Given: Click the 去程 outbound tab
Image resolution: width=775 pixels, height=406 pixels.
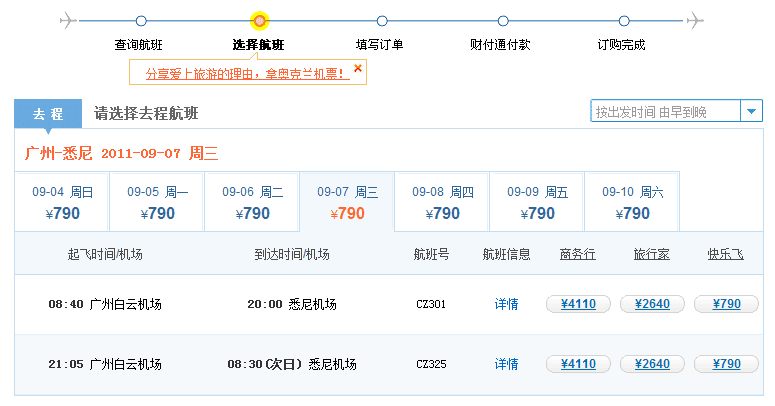Looking at the screenshot, I should click(x=48, y=113).
